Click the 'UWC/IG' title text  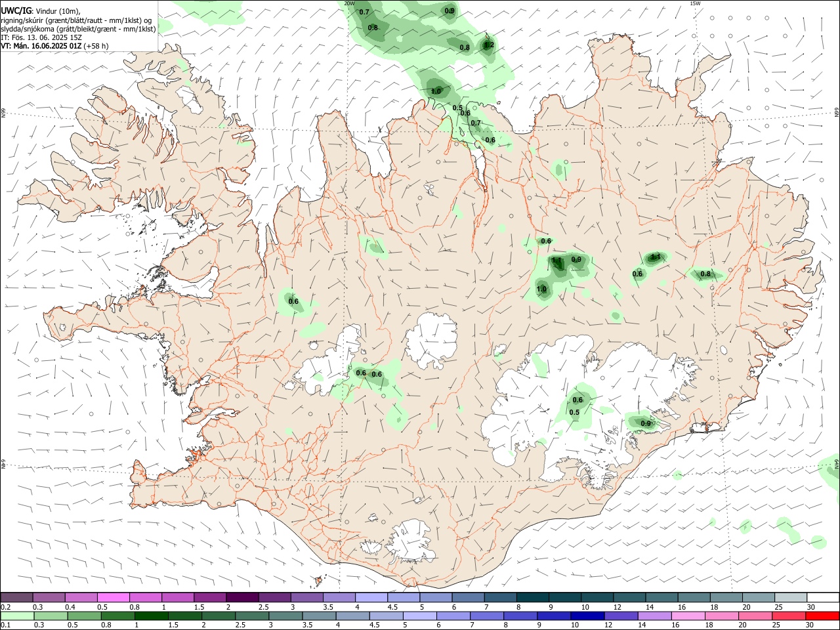point(16,10)
